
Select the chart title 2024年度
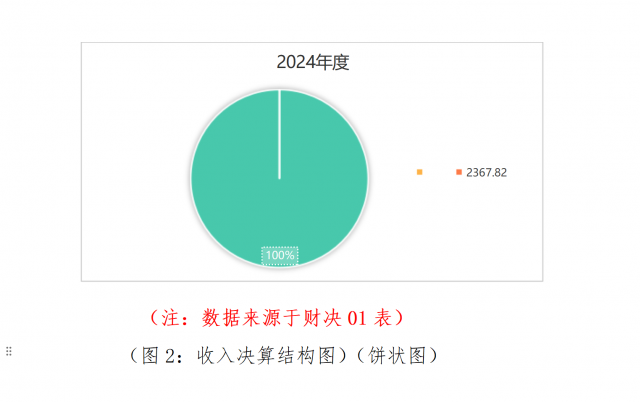[x=312, y=62]
